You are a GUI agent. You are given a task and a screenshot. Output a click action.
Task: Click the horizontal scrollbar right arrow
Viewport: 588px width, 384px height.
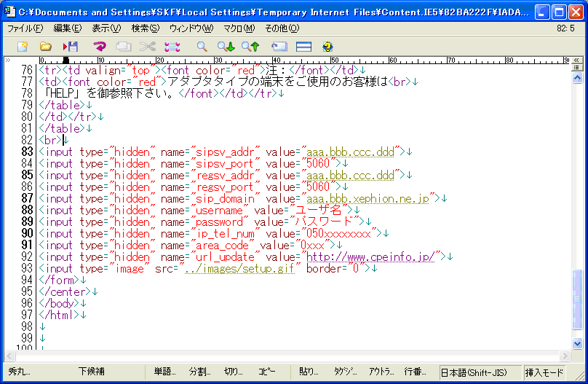coord(565,356)
